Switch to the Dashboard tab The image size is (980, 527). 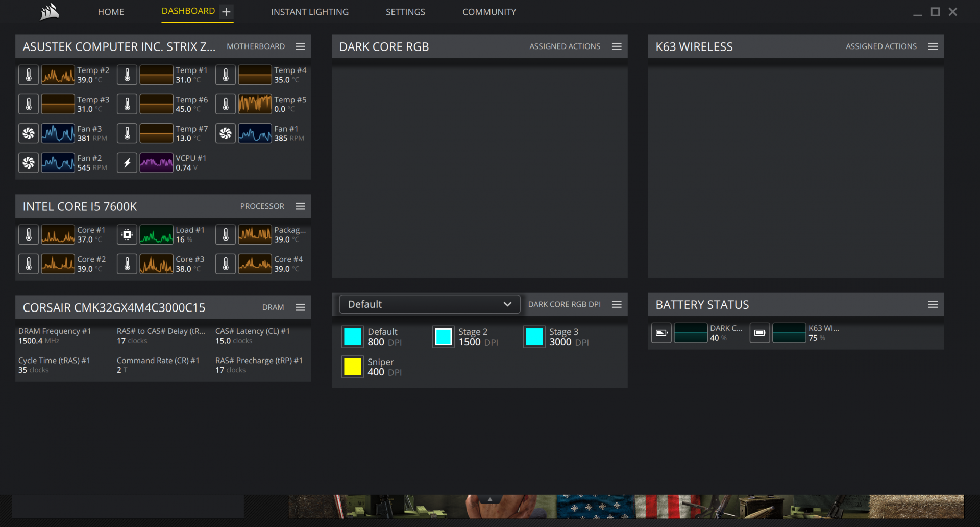point(188,11)
